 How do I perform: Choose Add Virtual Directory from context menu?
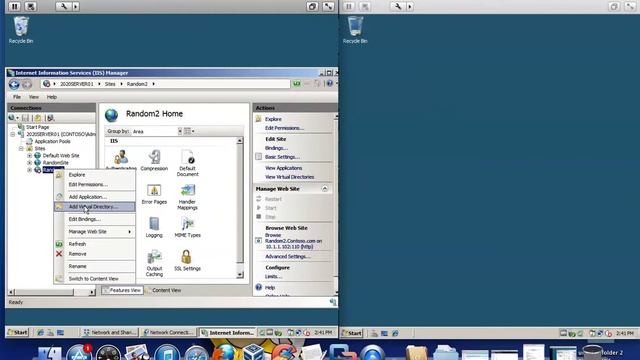coord(95,207)
